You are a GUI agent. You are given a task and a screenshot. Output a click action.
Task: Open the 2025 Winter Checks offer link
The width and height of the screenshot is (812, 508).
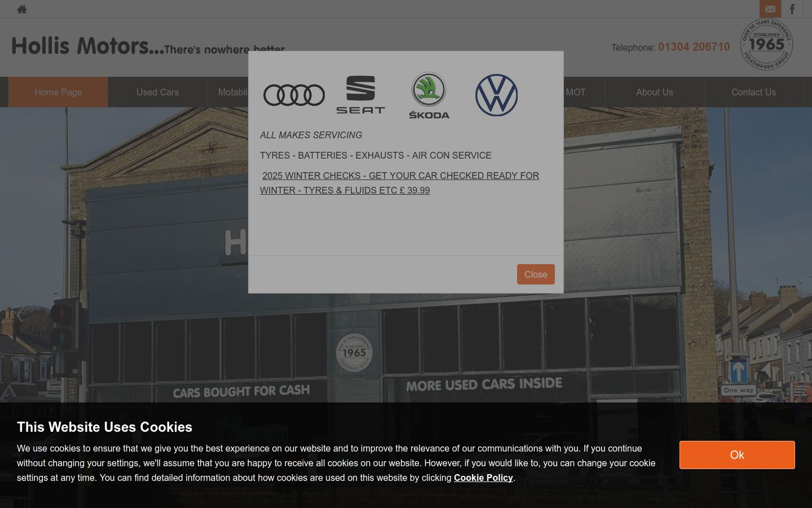pyautogui.click(x=399, y=183)
